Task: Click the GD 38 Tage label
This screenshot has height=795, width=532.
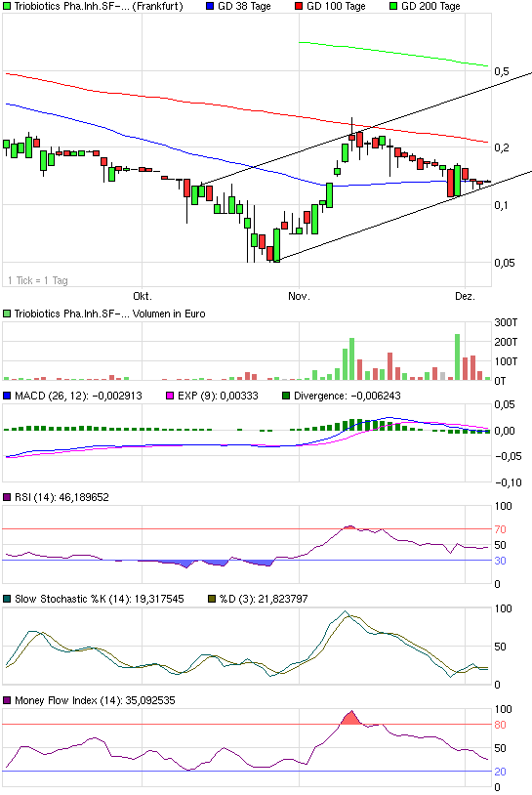Action: [x=244, y=7]
